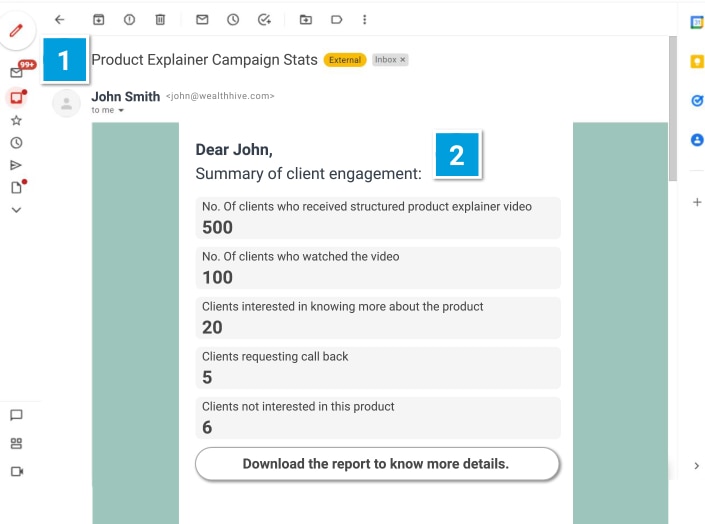Screen dimensions: 705x524
Task: Click John Smith sender avatar
Action: pos(67,103)
